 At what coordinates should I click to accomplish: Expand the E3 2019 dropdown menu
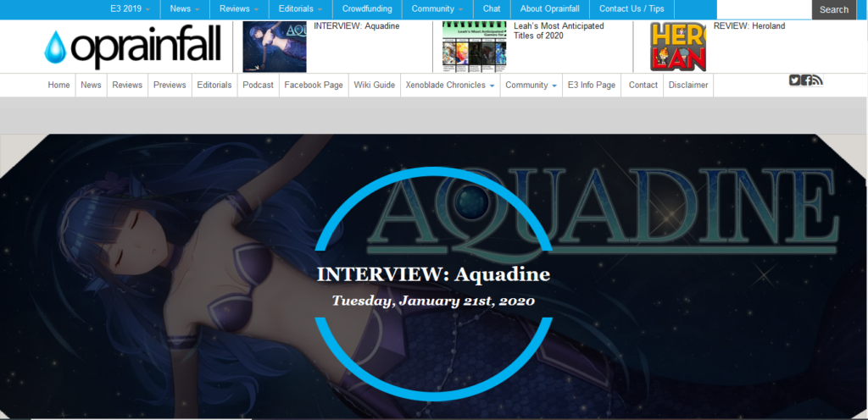[x=130, y=8]
